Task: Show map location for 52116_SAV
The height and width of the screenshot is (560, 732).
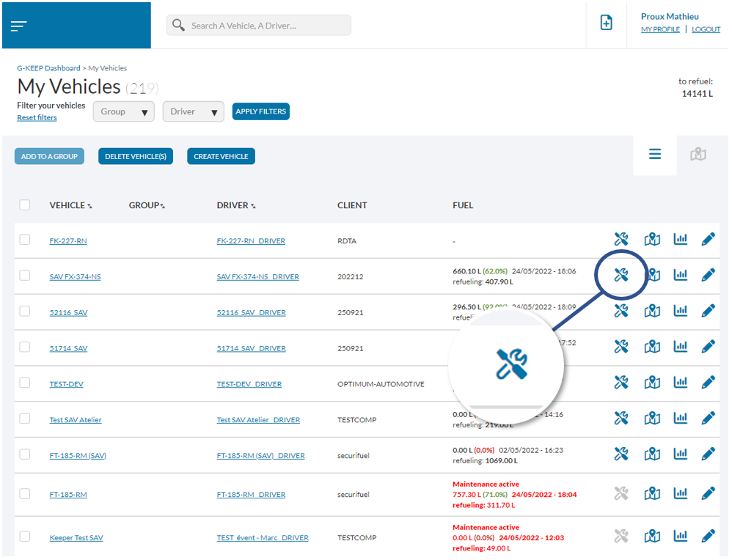Action: tap(652, 311)
